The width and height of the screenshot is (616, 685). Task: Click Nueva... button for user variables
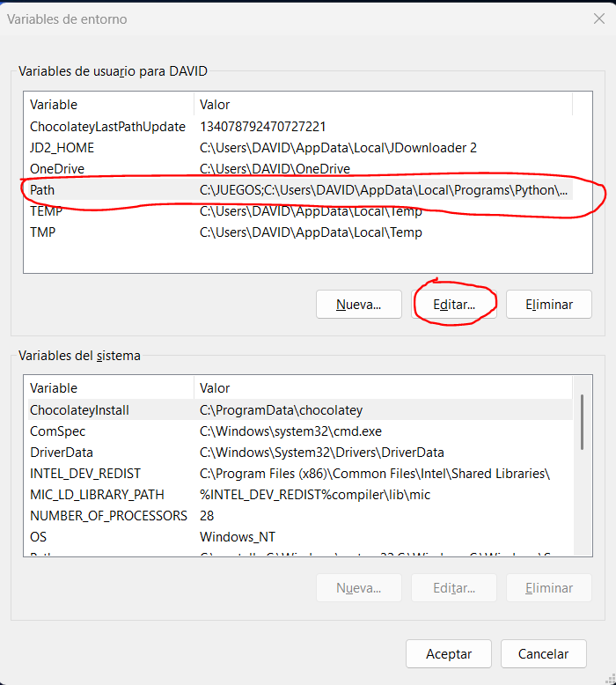[359, 304]
